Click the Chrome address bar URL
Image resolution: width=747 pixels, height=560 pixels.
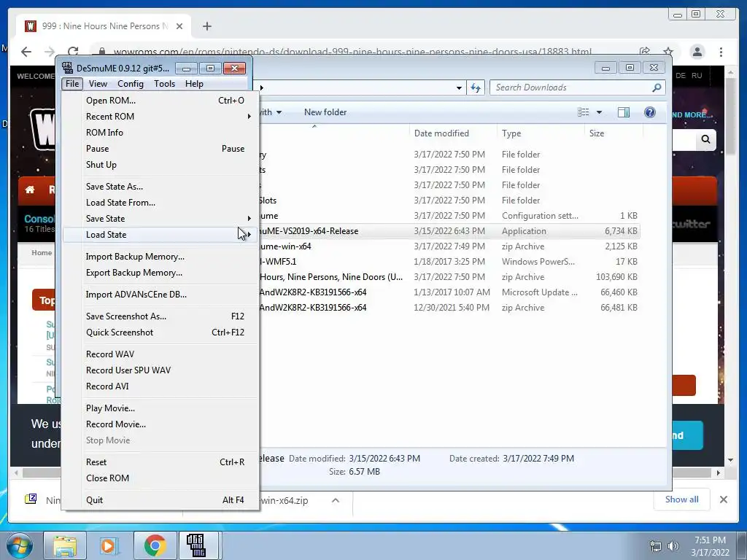(352, 52)
